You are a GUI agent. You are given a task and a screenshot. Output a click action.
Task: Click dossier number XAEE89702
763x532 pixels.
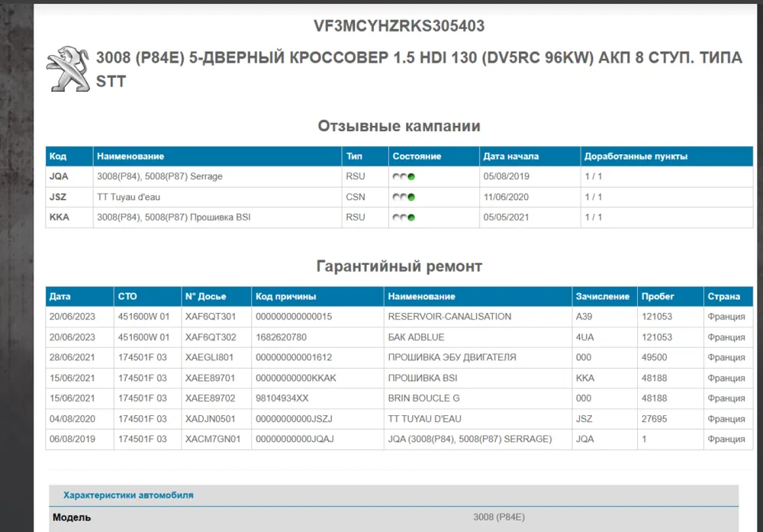[x=211, y=398]
